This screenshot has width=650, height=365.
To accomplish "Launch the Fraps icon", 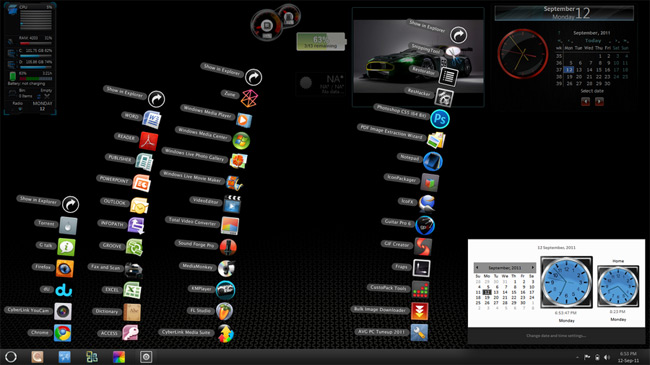I will click(x=421, y=268).
